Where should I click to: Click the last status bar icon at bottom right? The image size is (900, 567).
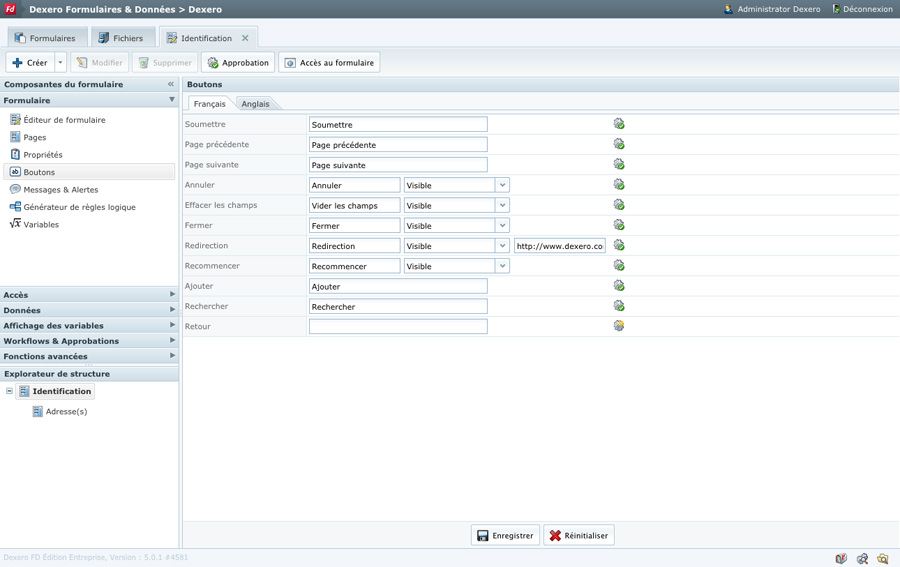click(x=883, y=558)
